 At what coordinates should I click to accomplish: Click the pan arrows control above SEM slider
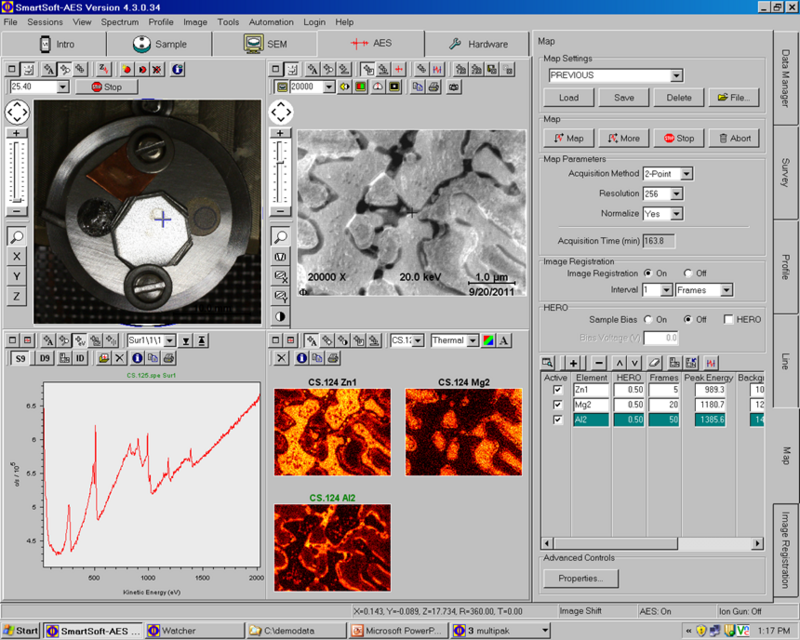click(x=281, y=113)
